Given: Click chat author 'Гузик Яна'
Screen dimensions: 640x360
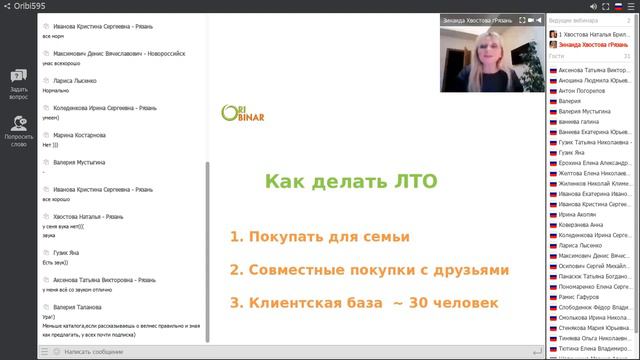Looking at the screenshot, I should [x=66, y=253].
